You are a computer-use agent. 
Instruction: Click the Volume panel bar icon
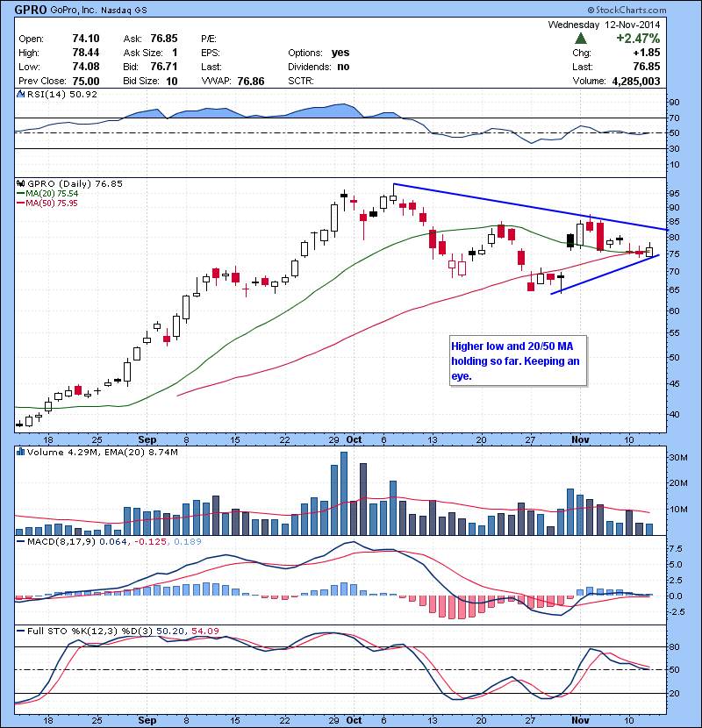coord(21,452)
